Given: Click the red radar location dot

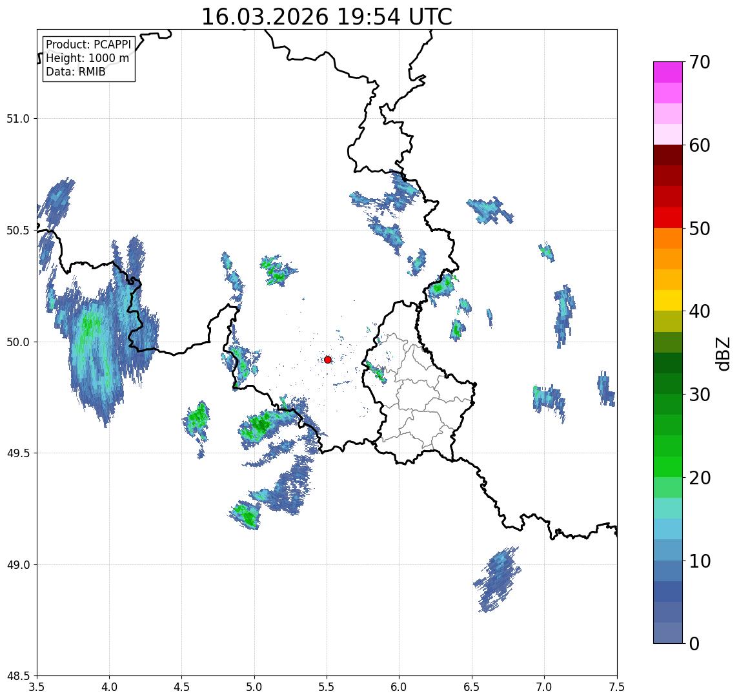Looking at the screenshot, I should [x=328, y=360].
